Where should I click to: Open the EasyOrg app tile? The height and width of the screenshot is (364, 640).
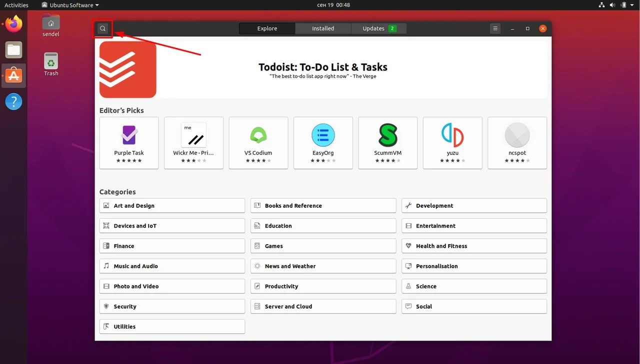323,143
